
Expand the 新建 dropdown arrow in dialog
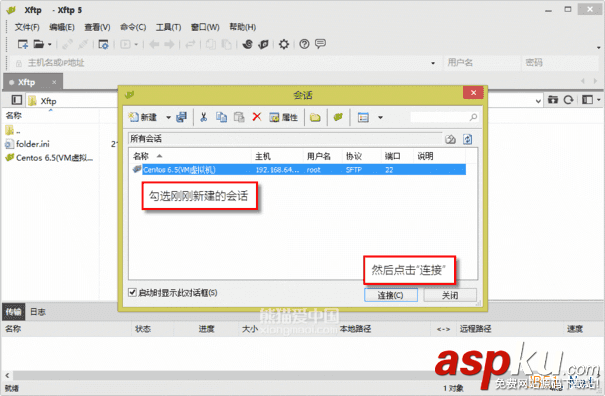coord(168,117)
